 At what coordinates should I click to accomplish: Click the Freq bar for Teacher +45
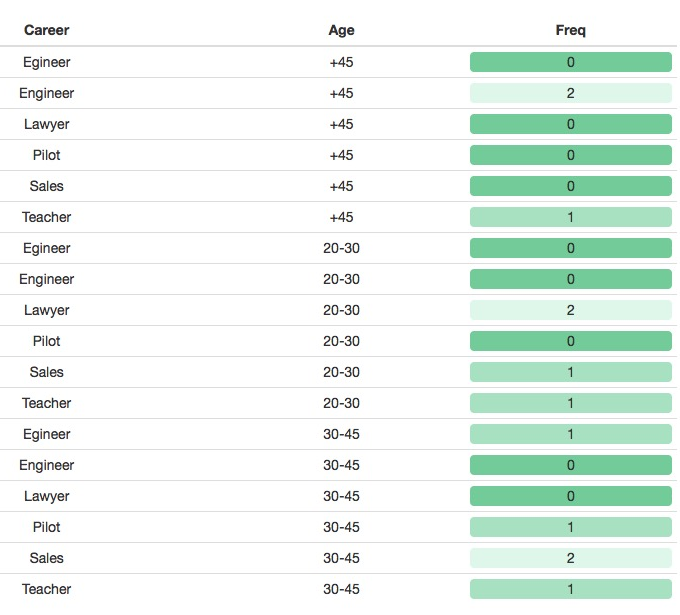570,217
